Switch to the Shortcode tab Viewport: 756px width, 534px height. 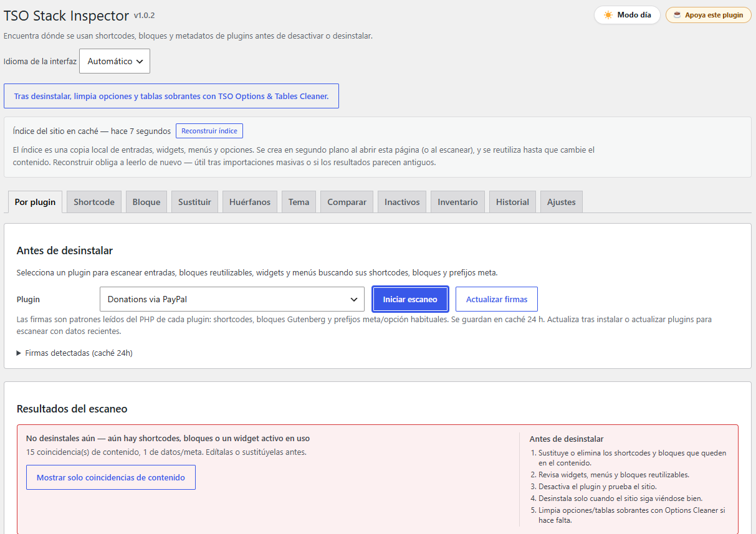tap(94, 202)
